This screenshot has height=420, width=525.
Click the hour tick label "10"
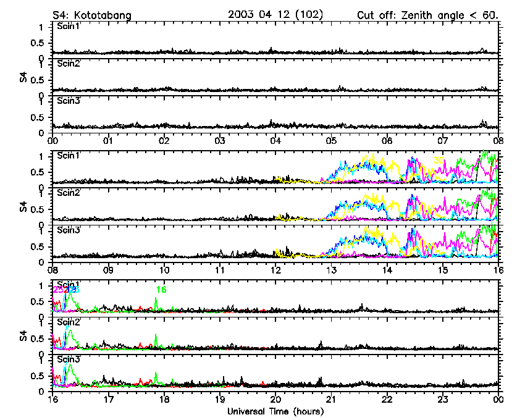click(x=164, y=270)
